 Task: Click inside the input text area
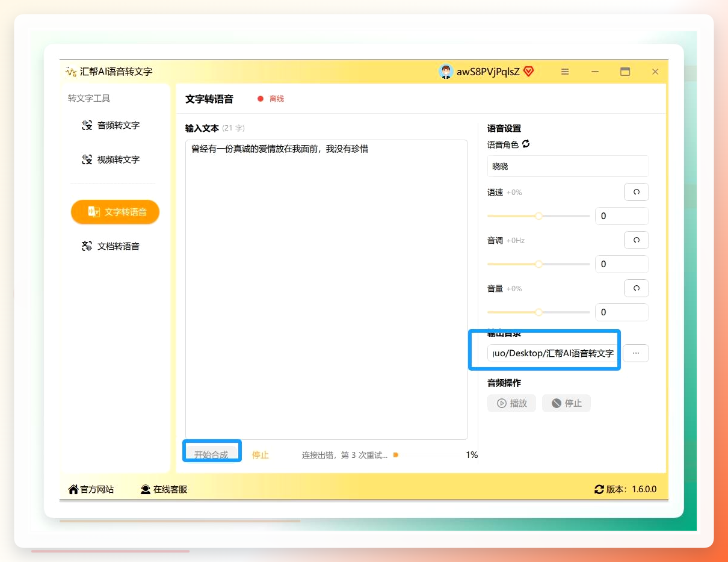point(327,289)
